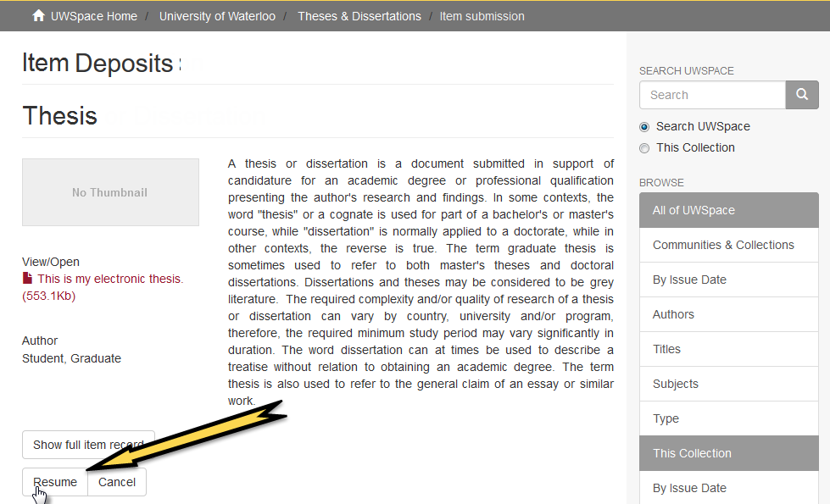Screen dimensions: 830x504
Task: Click the search magnifier icon
Action: (x=800, y=94)
